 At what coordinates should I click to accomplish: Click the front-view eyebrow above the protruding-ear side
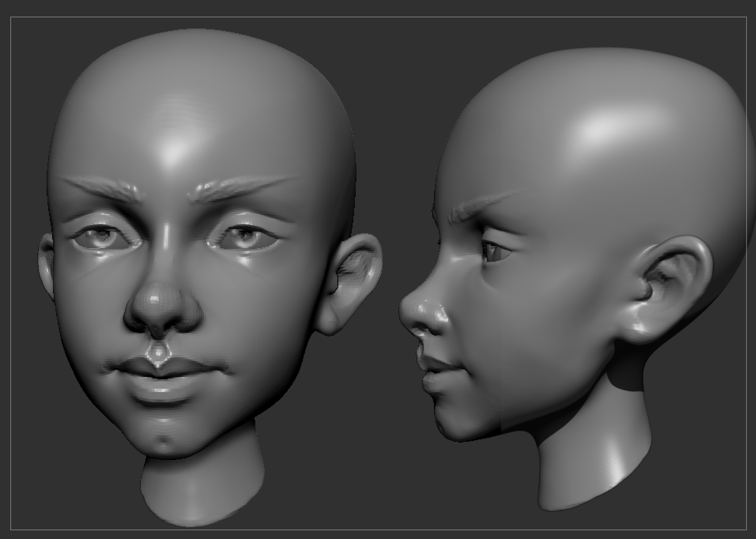click(237, 187)
